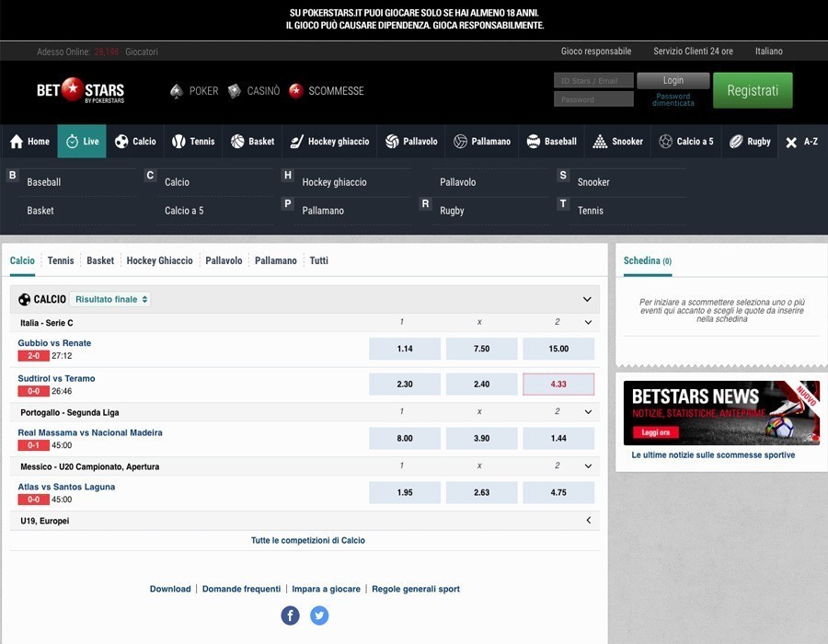828x644 pixels.
Task: Select draw odds 7.50 Gubbio vs Renate
Action: [x=481, y=349]
